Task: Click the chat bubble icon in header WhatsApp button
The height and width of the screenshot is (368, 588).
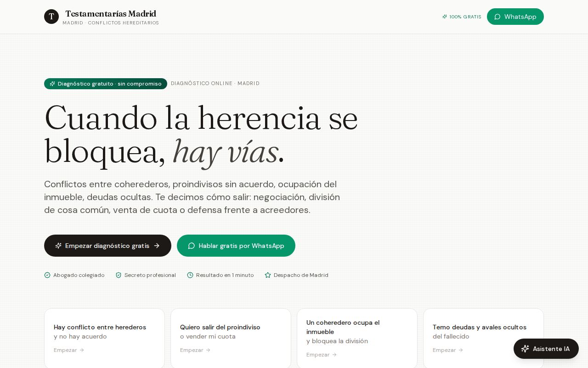Action: [x=497, y=17]
